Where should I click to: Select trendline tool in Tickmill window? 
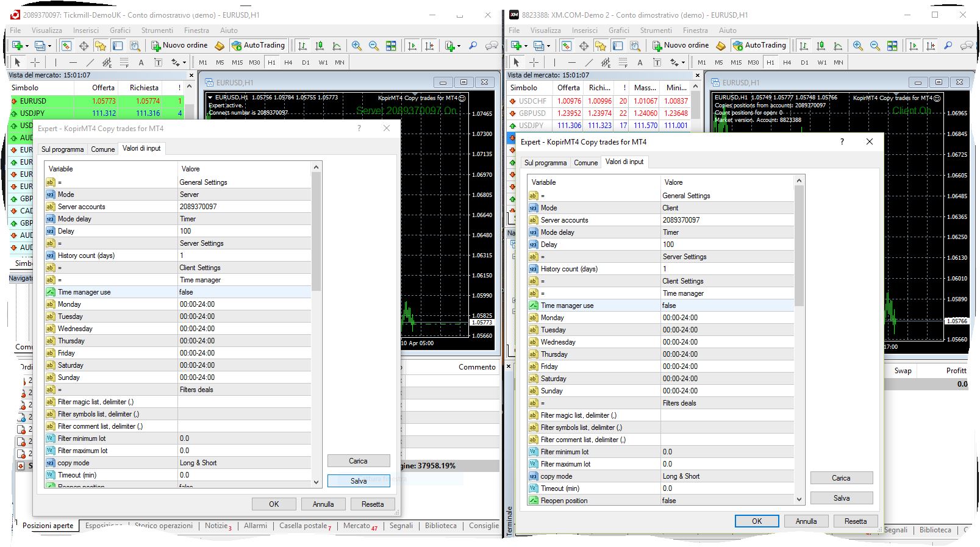click(x=90, y=62)
